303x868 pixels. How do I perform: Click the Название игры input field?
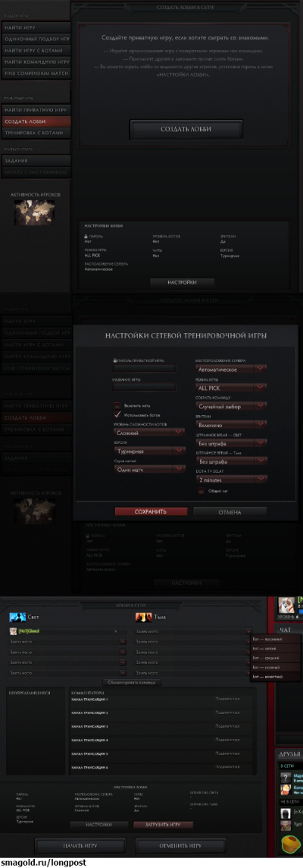[145, 387]
